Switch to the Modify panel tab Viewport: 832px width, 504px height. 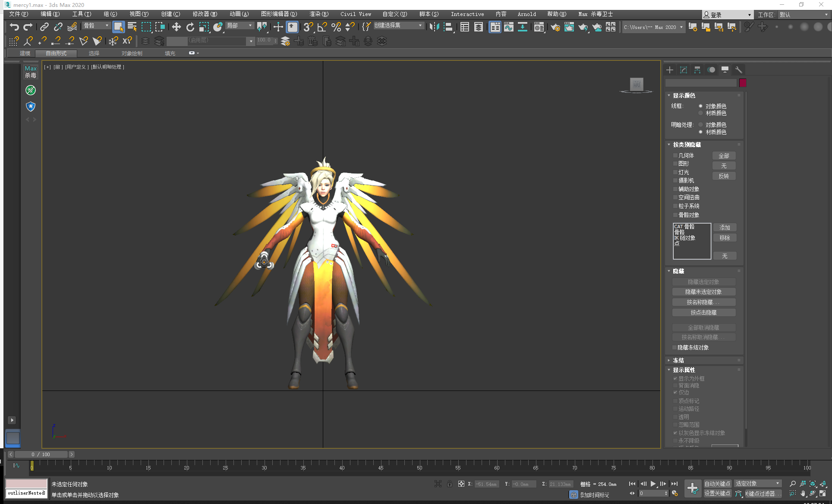coord(684,70)
